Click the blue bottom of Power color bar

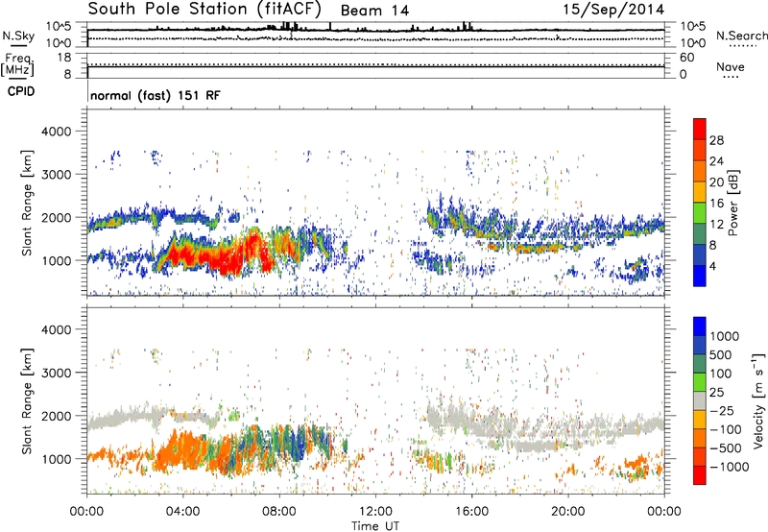point(700,276)
